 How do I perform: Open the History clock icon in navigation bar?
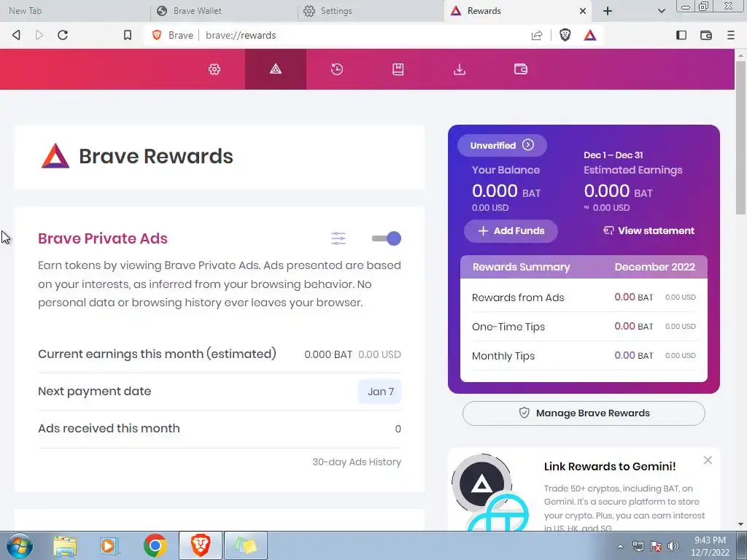click(x=337, y=69)
